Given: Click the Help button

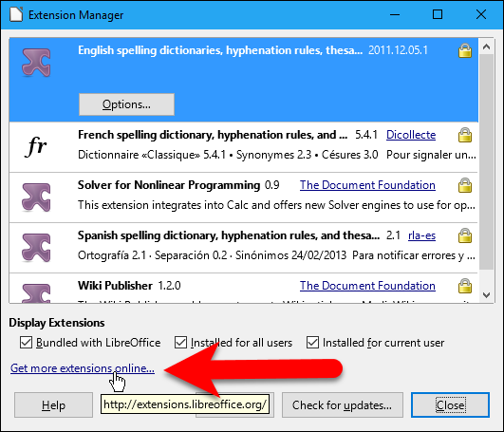Looking at the screenshot, I should (53, 405).
